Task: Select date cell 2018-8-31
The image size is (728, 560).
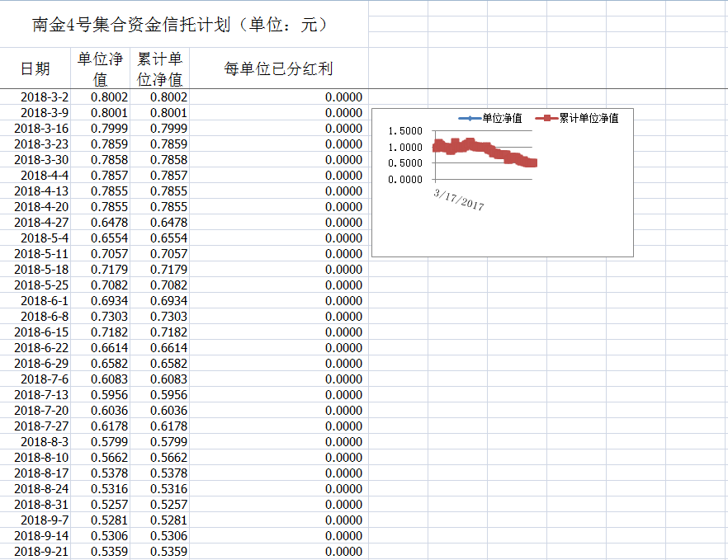Action: 35,505
